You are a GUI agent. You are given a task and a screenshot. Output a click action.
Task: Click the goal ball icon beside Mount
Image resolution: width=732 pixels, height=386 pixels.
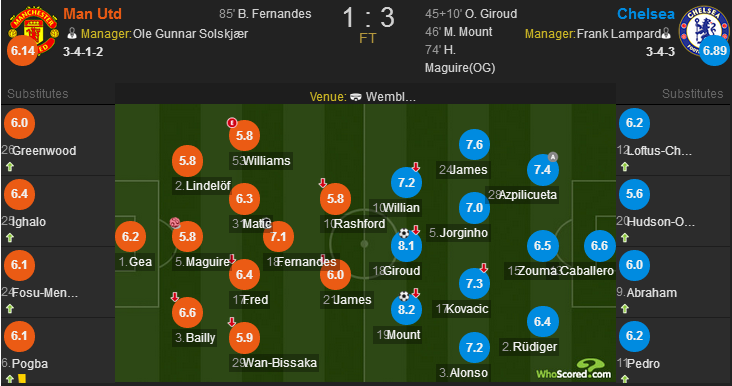(404, 296)
